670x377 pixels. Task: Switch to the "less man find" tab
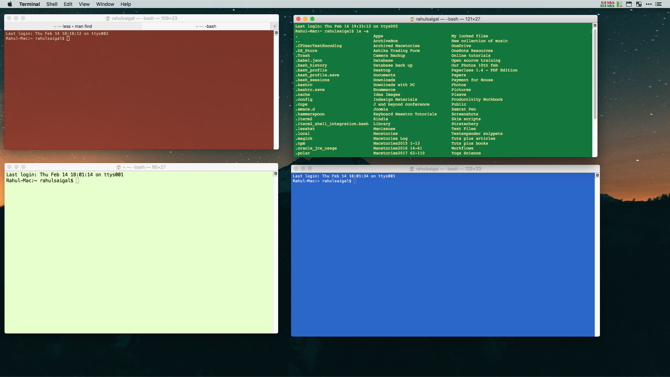tap(73, 26)
